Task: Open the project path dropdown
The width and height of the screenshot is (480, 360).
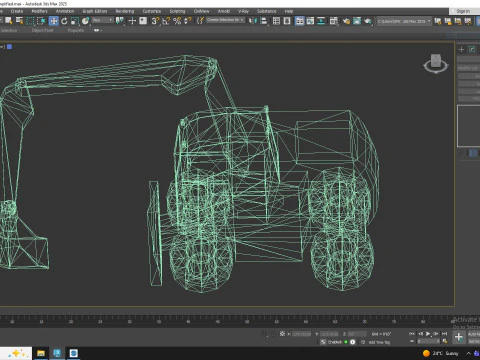Action: coord(404,21)
